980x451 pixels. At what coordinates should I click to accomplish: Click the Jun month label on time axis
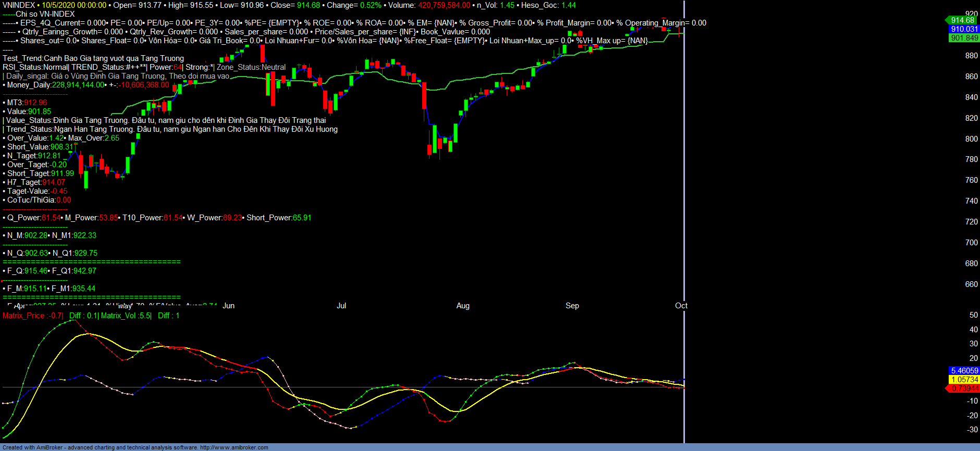click(228, 306)
